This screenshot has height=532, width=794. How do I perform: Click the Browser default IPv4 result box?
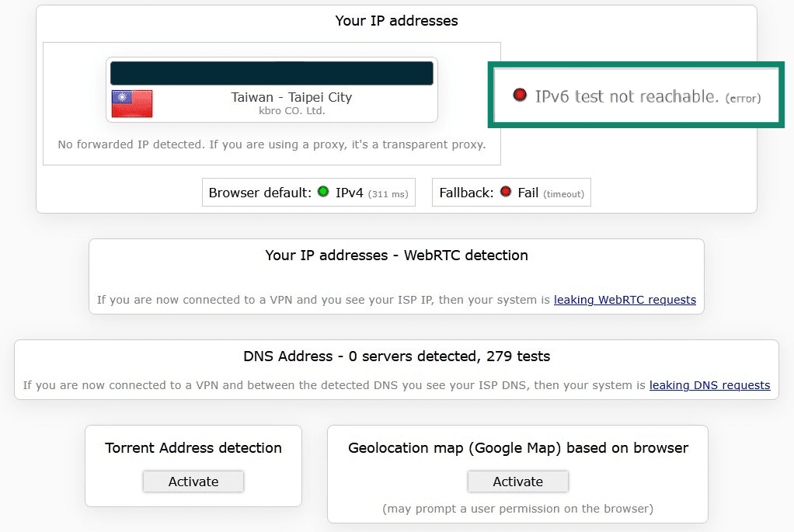coord(308,192)
